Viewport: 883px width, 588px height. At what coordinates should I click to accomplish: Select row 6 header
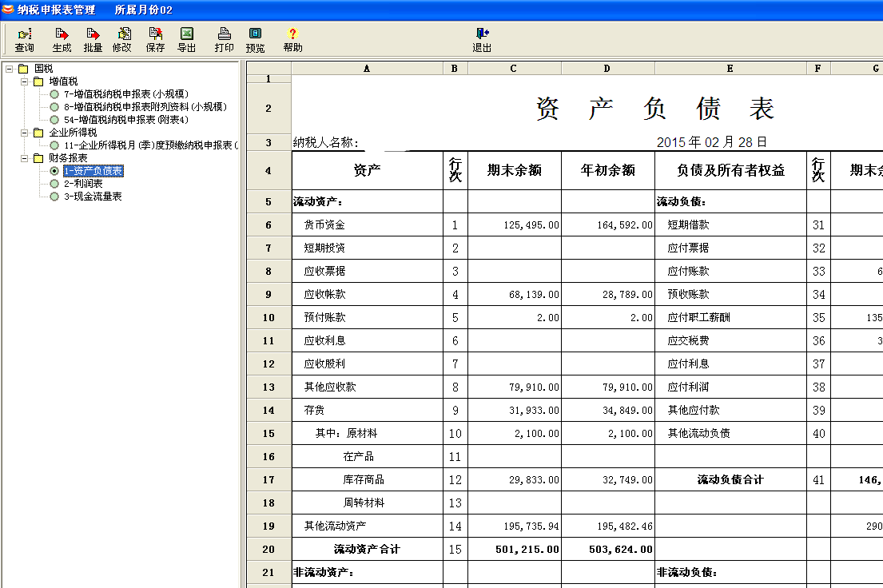268,224
